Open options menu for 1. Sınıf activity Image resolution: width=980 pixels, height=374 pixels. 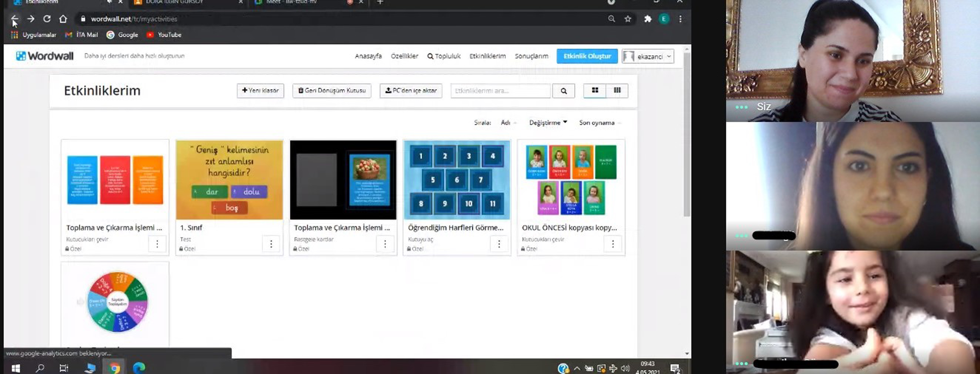click(271, 244)
